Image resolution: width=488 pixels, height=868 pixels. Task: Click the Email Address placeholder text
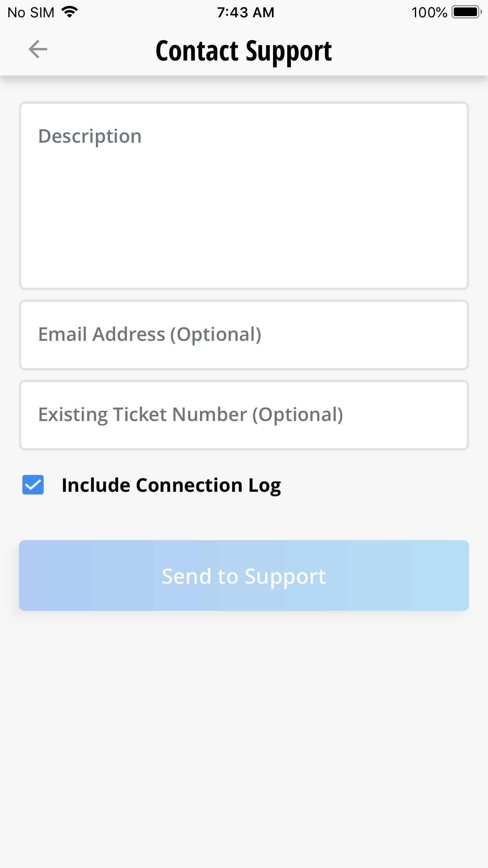pos(150,335)
